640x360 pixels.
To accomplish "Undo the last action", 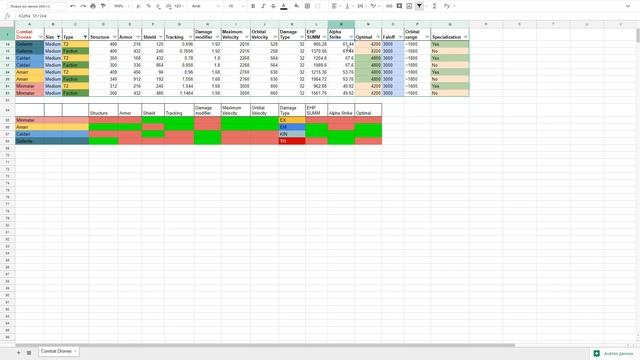I will coord(73,6).
